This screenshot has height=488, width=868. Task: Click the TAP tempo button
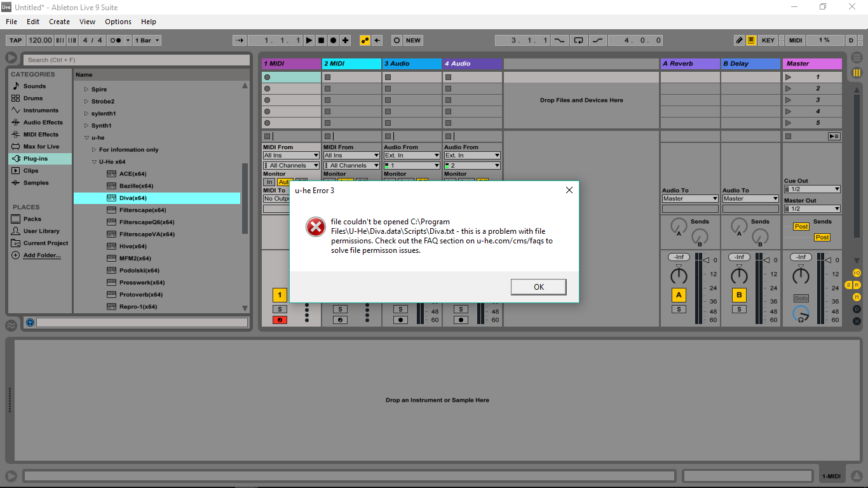tap(15, 40)
